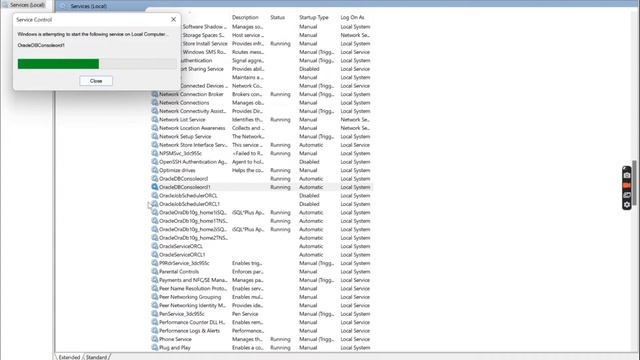Sort by the Status column header
The width and height of the screenshot is (640, 360).
coord(278,18)
